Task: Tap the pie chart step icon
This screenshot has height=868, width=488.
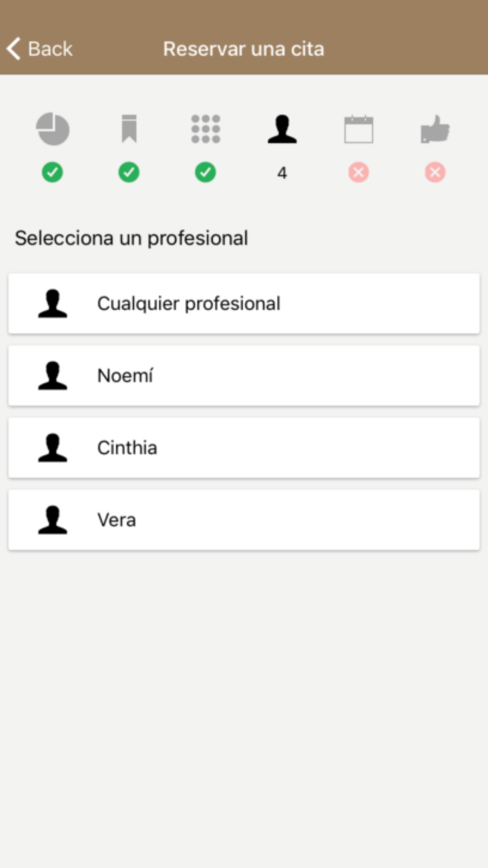Action: point(53,129)
